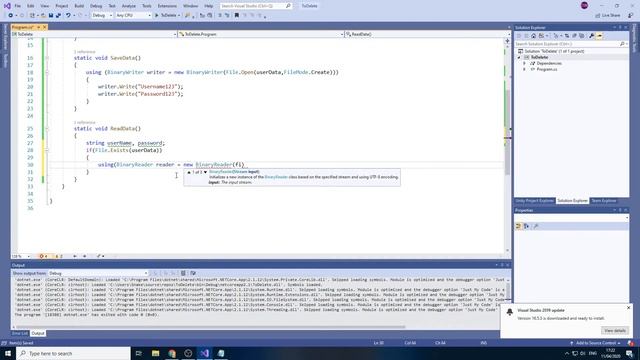The width and height of the screenshot is (640, 360).
Task: Click the Undo toolbar icon
Action: (x=68, y=16)
